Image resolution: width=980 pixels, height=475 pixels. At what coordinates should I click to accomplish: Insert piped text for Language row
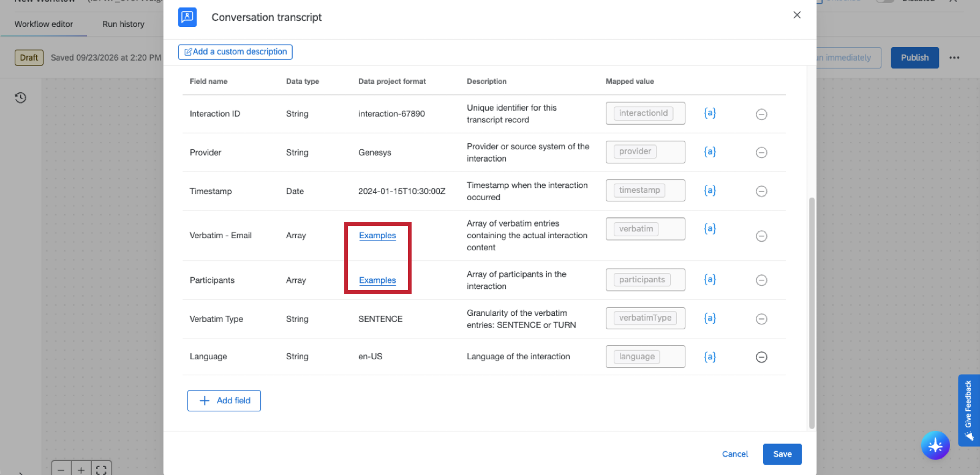pos(710,357)
